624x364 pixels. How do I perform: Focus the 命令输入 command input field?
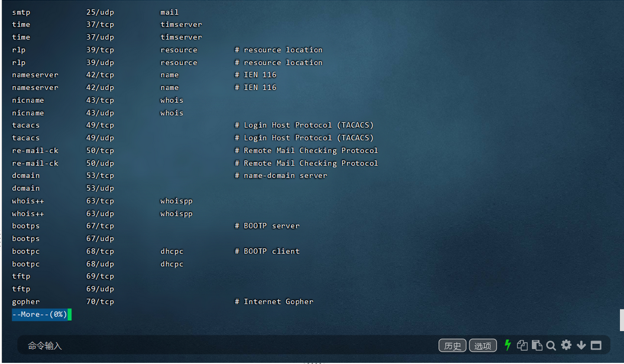pyautogui.click(x=227, y=346)
